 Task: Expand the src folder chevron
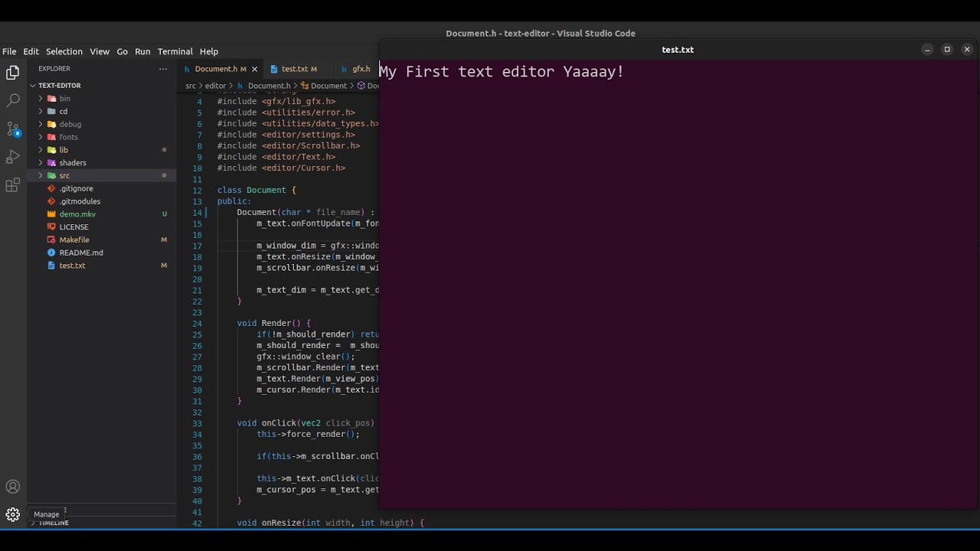coord(41,176)
